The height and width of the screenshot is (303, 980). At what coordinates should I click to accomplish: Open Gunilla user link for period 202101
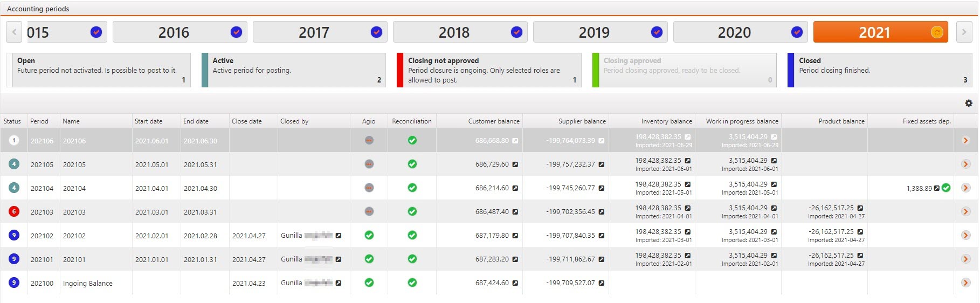pos(339,259)
